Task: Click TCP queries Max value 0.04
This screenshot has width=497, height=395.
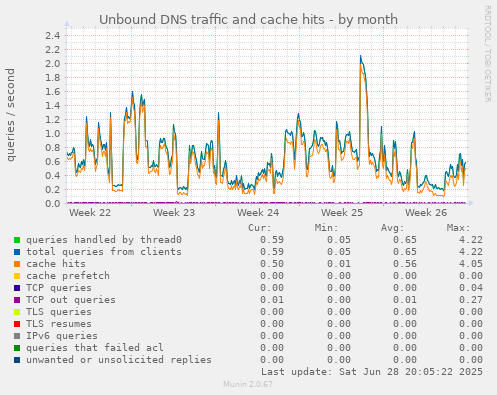Action: point(471,288)
